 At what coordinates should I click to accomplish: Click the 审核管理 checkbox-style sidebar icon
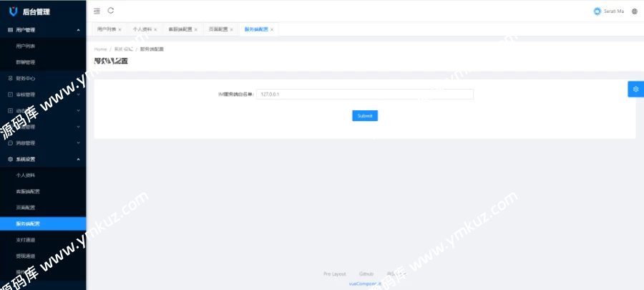pos(11,95)
